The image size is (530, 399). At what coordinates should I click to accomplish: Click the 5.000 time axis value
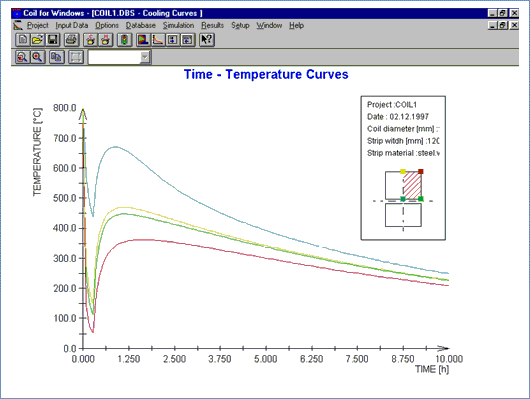click(266, 359)
